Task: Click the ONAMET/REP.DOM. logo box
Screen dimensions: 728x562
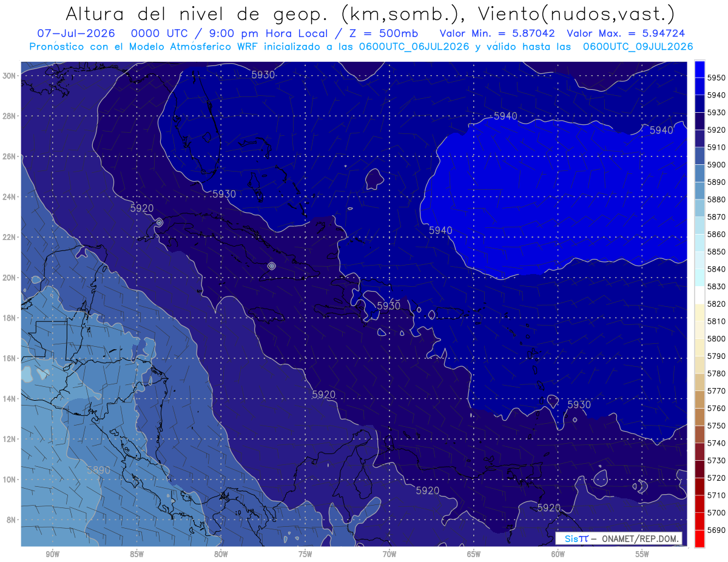Action: point(618,538)
